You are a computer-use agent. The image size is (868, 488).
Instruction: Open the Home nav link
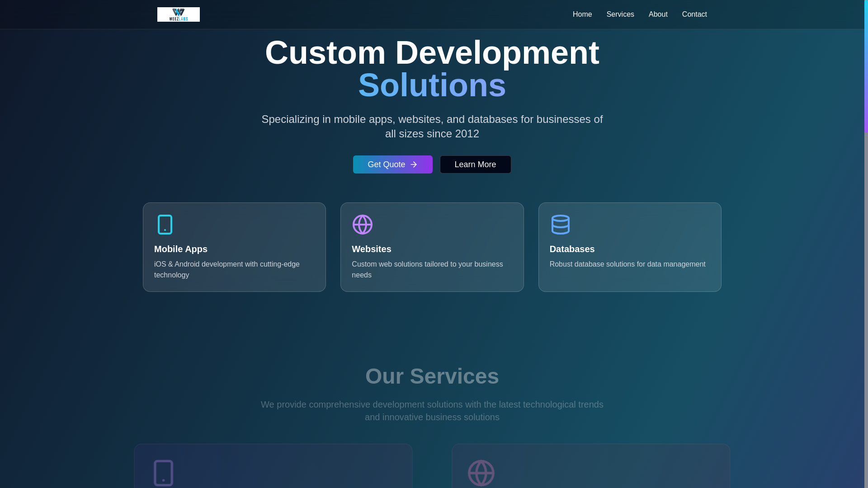tap(582, 14)
